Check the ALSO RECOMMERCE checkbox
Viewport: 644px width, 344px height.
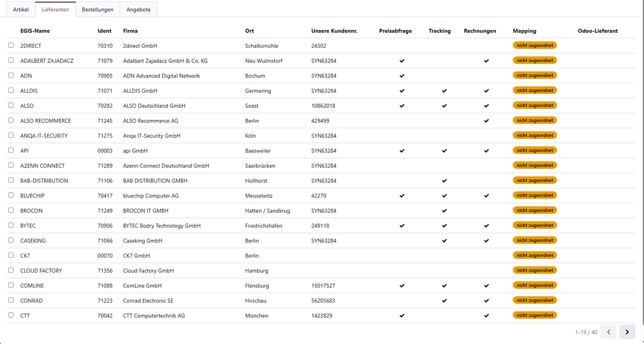tap(11, 121)
